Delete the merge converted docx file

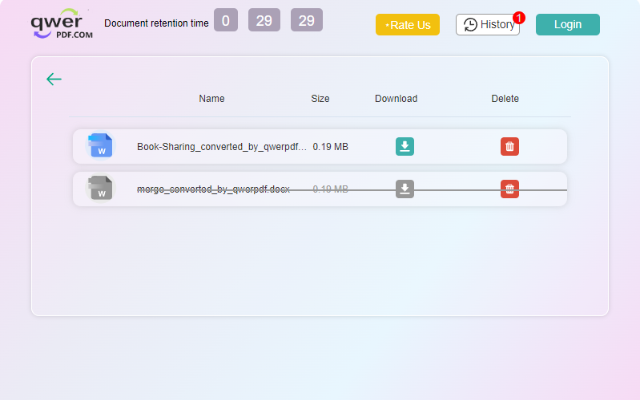[x=509, y=189]
